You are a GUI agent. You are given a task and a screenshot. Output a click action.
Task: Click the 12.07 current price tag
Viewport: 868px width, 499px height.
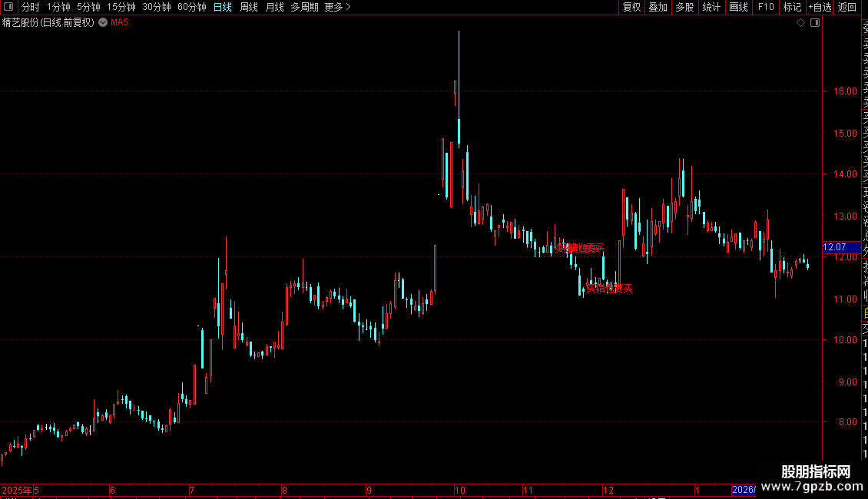pyautogui.click(x=841, y=247)
